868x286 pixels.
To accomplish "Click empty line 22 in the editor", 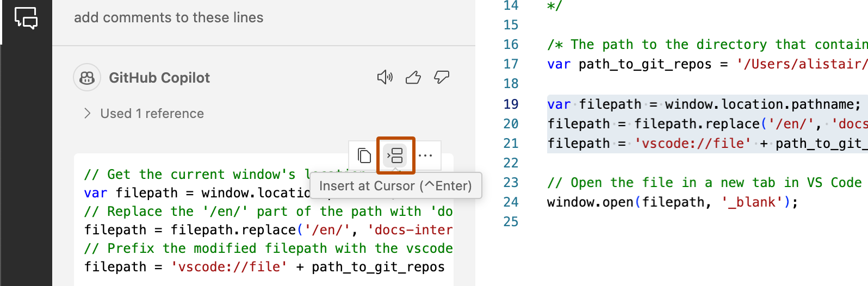I will [653, 163].
